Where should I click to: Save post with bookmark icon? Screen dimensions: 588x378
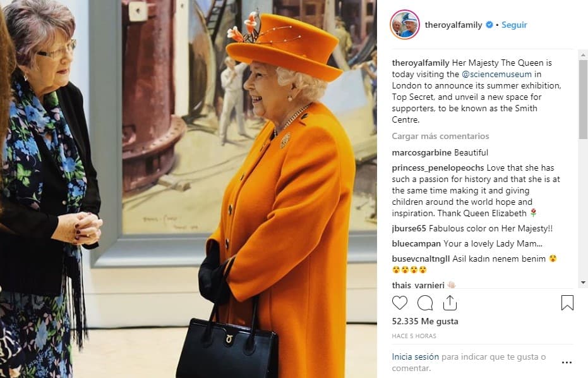click(x=567, y=303)
